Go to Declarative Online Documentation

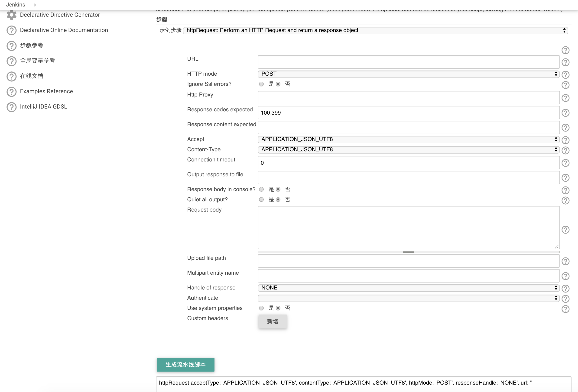click(64, 30)
